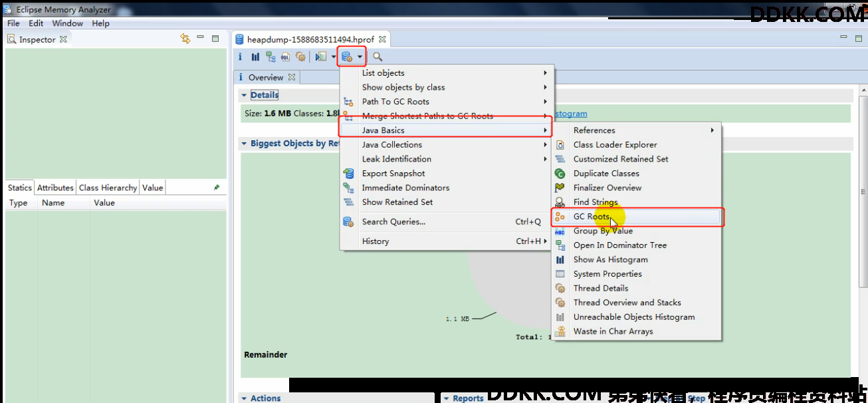Image resolution: width=868 pixels, height=403 pixels.
Task: Open the List objects submenu
Action: 445,73
